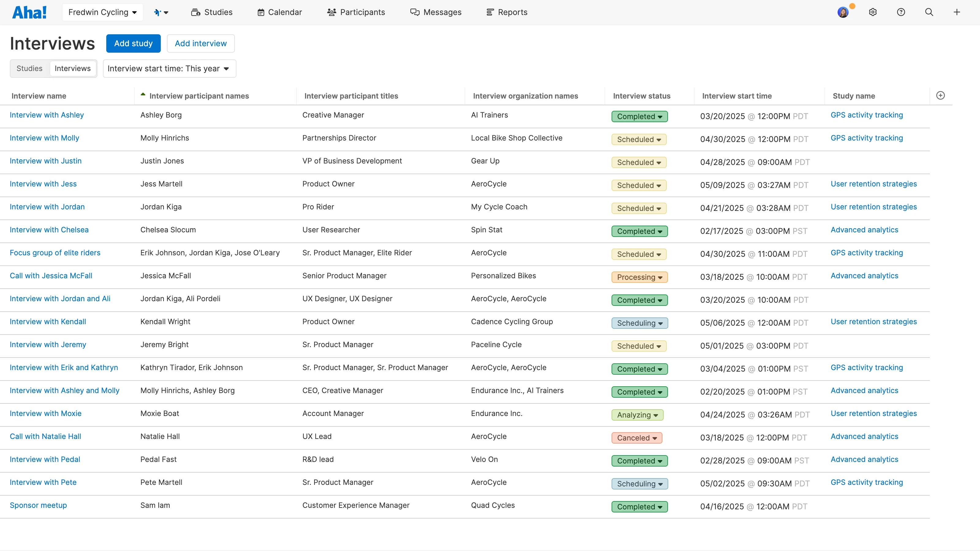Screen dimensions: 980x551
Task: Open the Interview start time filter dropdown
Action: [x=169, y=69]
